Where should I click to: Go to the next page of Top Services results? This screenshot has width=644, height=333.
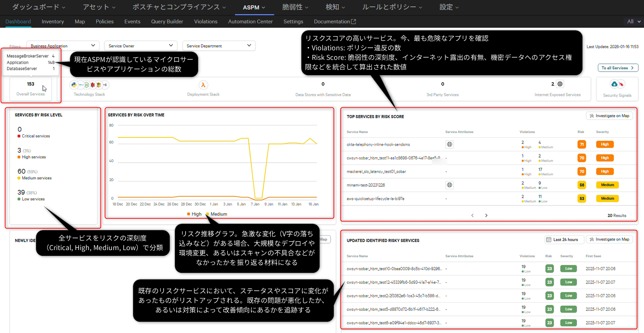coord(486,215)
